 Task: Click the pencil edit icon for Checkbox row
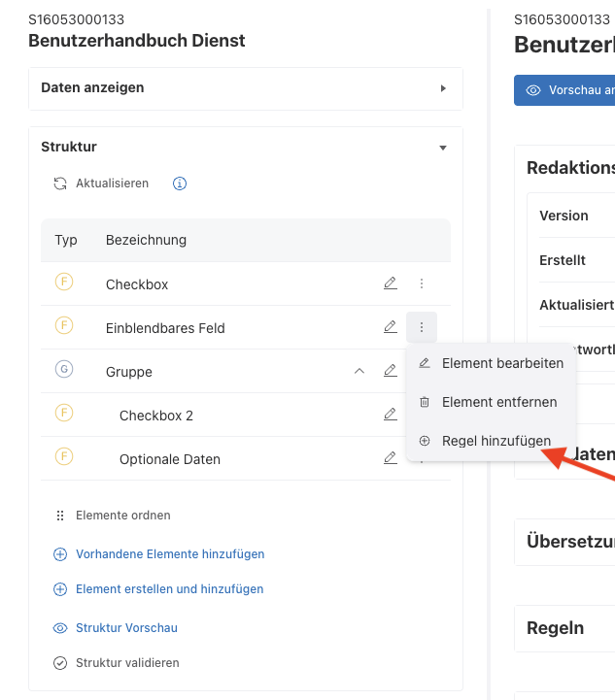(x=390, y=283)
